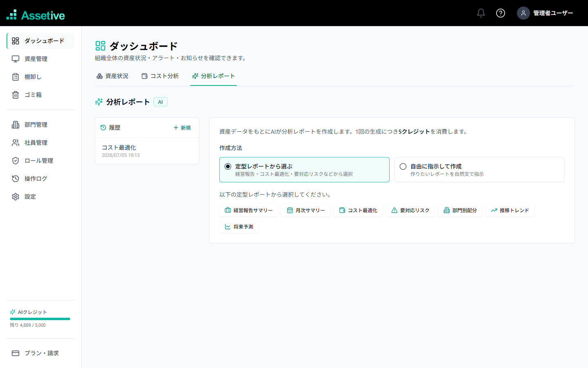
Task: Open 部門管理 in sidebar
Action: click(41, 125)
